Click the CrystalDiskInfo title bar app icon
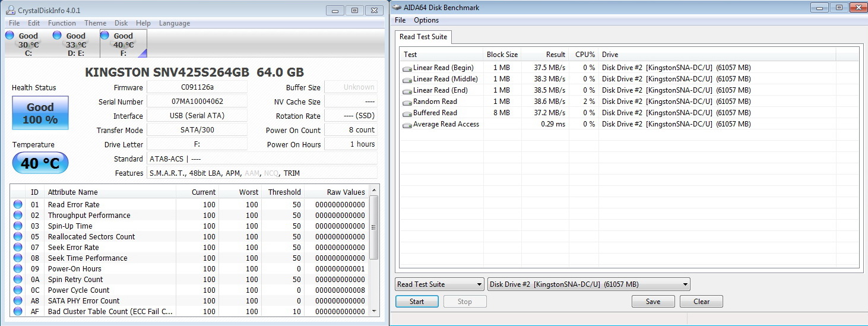The image size is (868, 326). click(x=10, y=10)
